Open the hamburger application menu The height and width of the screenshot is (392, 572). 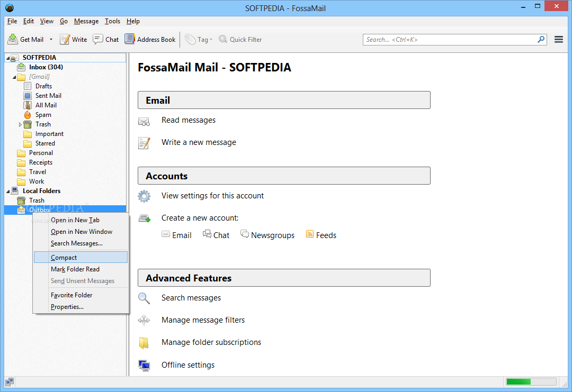(559, 39)
